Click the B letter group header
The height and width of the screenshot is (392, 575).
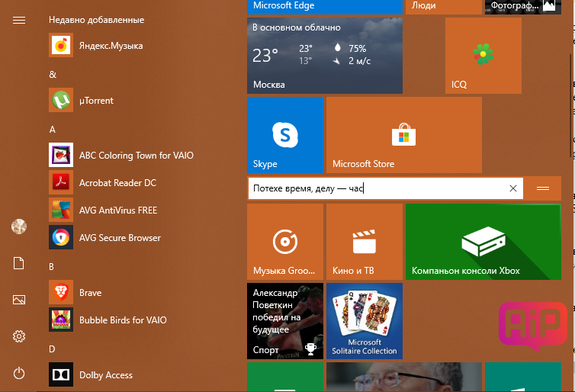coord(52,267)
